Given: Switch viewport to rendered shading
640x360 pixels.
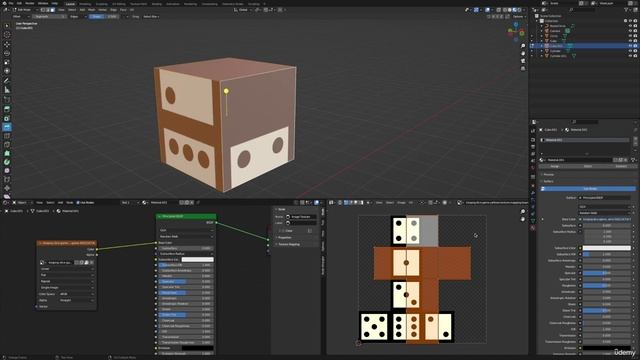Looking at the screenshot, I should (520, 10).
